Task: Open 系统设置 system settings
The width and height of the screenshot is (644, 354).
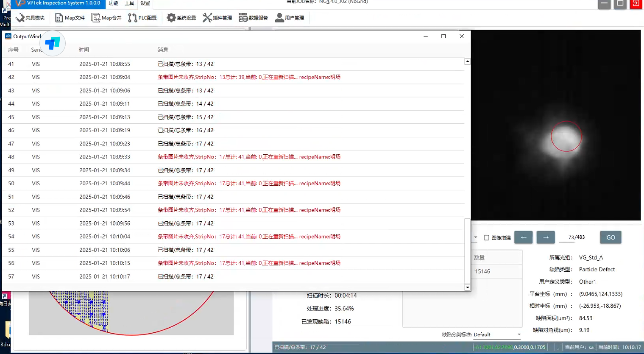Action: (181, 18)
